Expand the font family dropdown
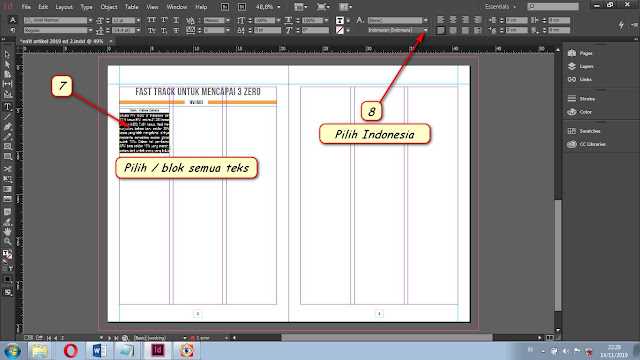Image resolution: width=640 pixels, height=360 pixels. (x=90, y=20)
